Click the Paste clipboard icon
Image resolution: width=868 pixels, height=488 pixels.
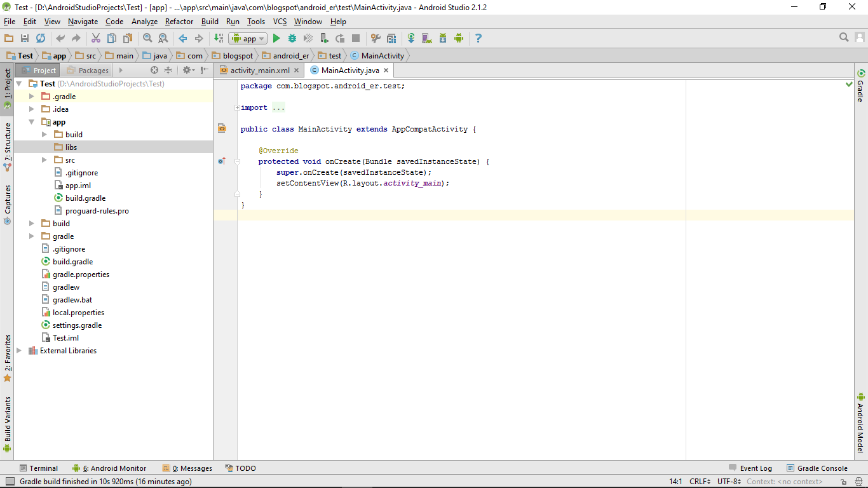pyautogui.click(x=128, y=38)
